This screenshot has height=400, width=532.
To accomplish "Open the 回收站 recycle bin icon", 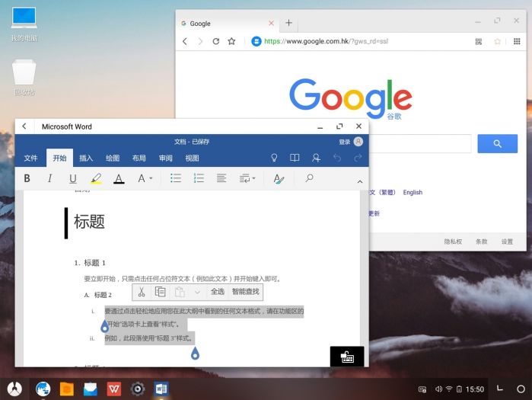I will (24, 78).
